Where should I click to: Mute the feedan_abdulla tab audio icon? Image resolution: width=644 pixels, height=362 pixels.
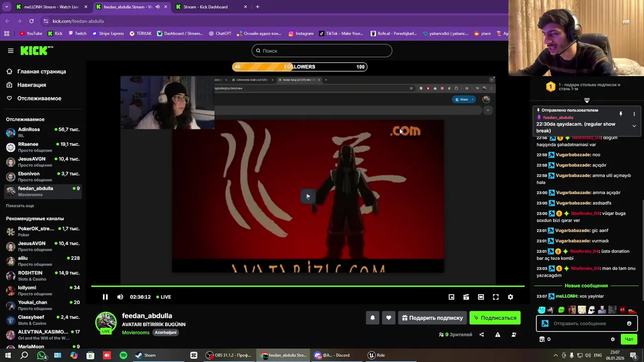click(x=157, y=7)
